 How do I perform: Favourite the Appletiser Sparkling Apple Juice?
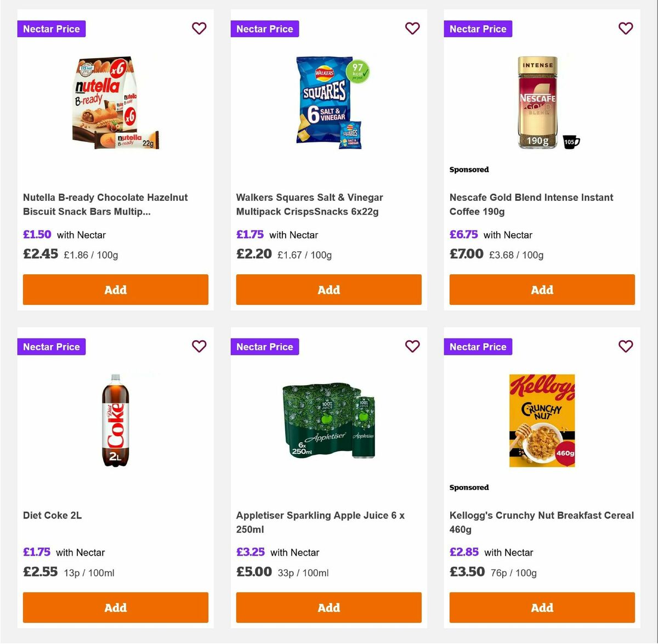point(412,346)
